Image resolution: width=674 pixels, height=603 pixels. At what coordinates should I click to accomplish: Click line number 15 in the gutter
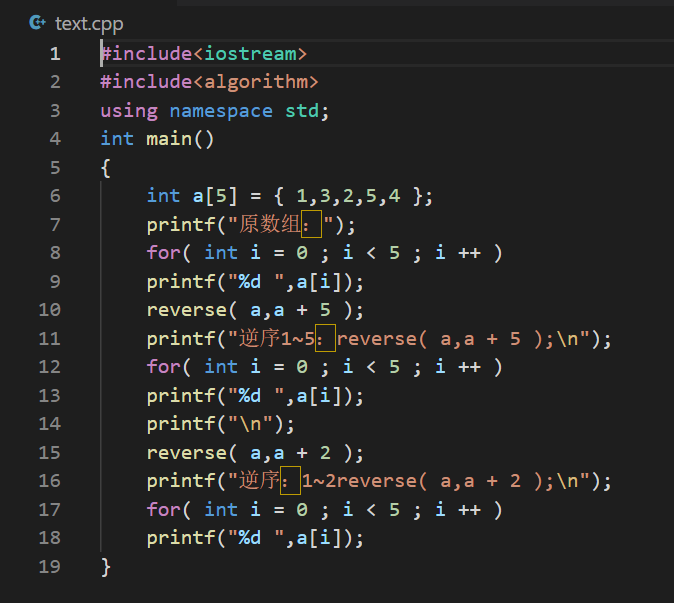[x=49, y=453]
